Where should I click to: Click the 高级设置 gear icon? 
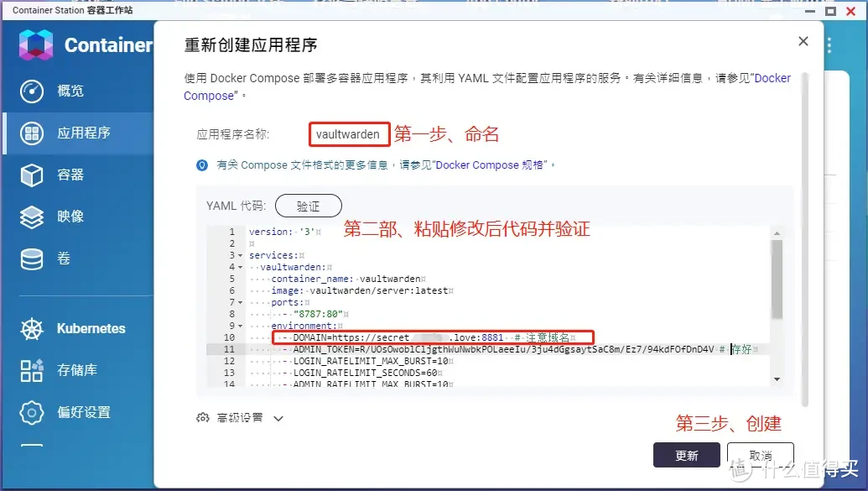[203, 417]
